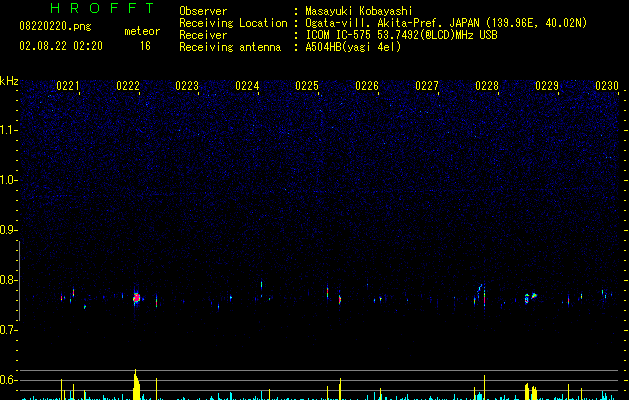This screenshot has height=400, width=629.
Task: Click the Observer label
Action: pyautogui.click(x=203, y=11)
